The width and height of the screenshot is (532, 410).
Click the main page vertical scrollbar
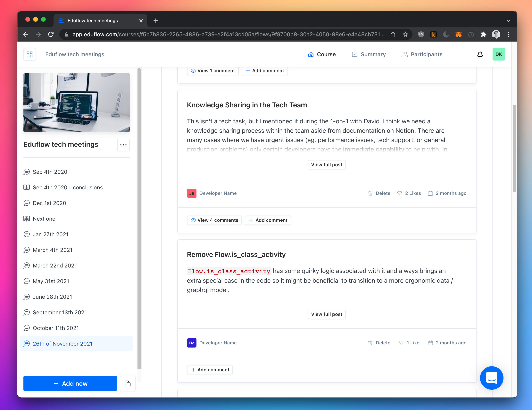point(514,148)
